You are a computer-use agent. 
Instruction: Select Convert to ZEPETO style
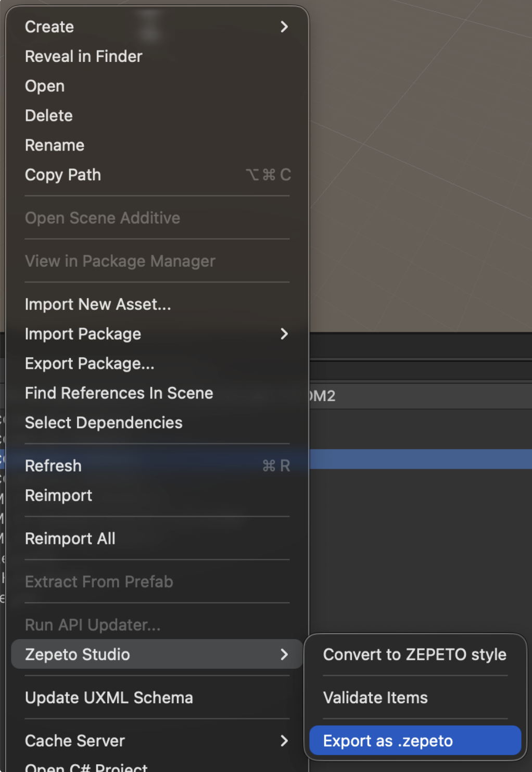(415, 654)
